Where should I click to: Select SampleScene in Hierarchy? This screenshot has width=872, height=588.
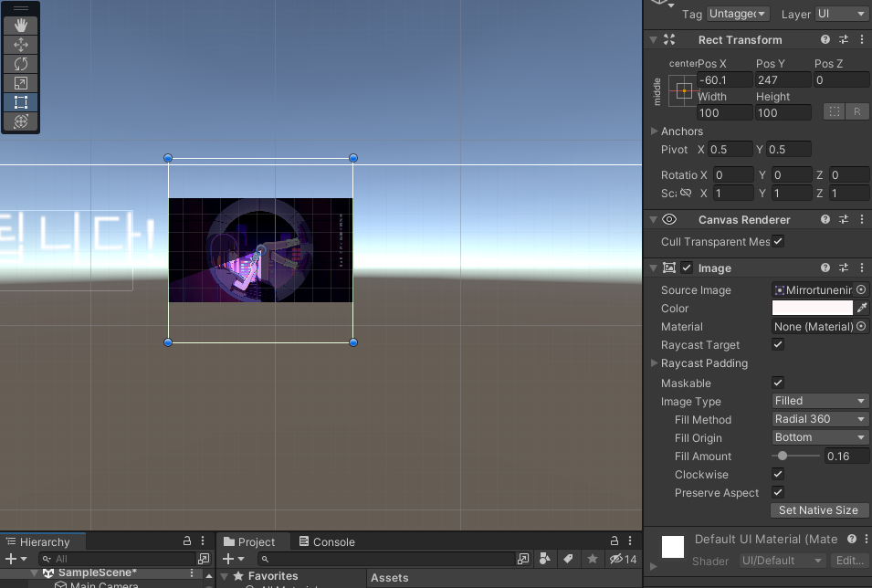98,572
